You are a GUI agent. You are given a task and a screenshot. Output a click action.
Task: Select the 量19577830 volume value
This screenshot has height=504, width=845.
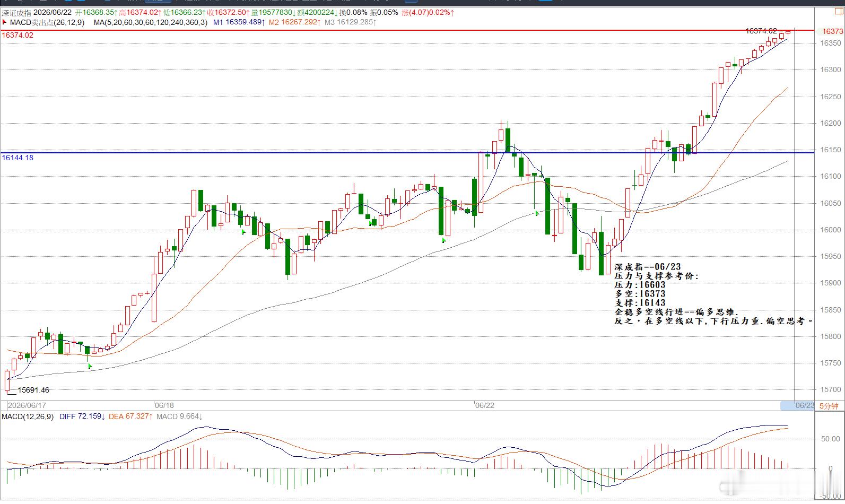tap(274, 12)
